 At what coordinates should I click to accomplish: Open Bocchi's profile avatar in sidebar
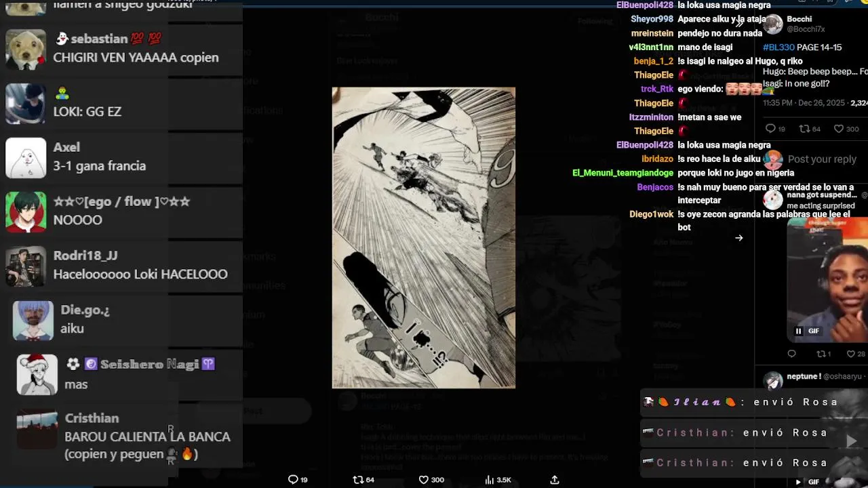(773, 24)
